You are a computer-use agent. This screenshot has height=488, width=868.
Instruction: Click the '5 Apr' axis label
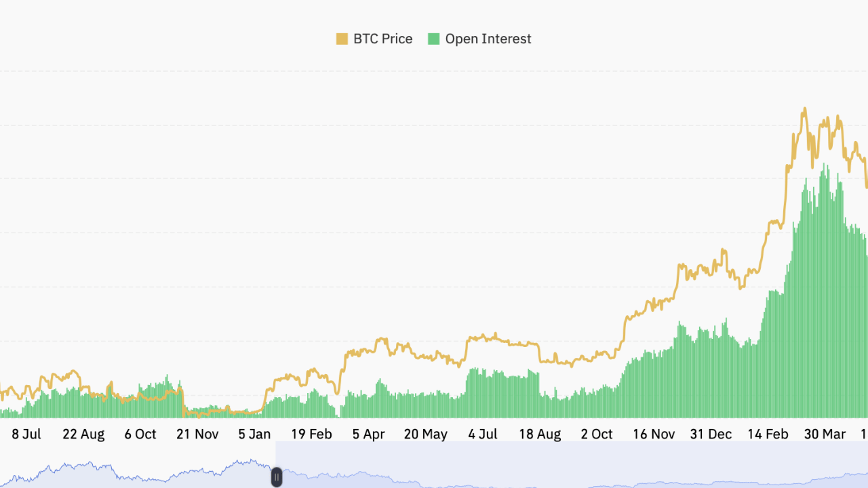click(x=368, y=434)
